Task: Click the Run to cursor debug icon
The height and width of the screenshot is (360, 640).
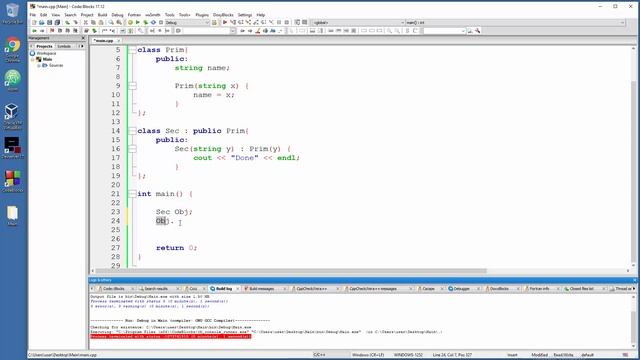Action: (233, 22)
